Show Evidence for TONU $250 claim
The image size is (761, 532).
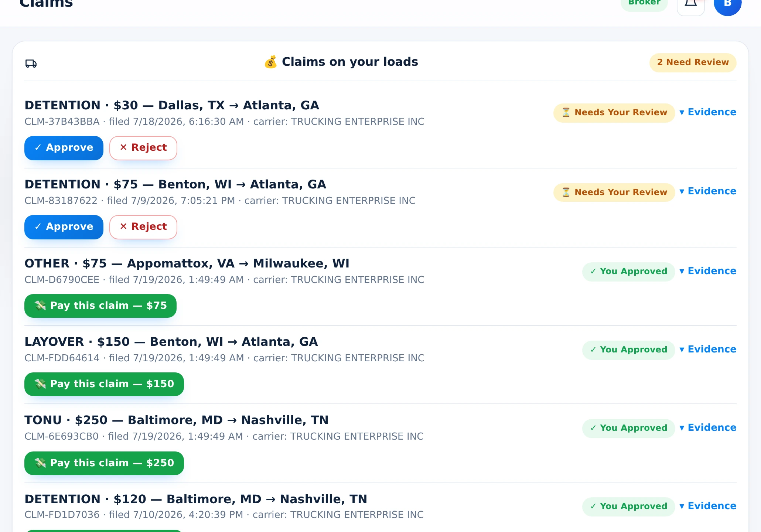708,428
